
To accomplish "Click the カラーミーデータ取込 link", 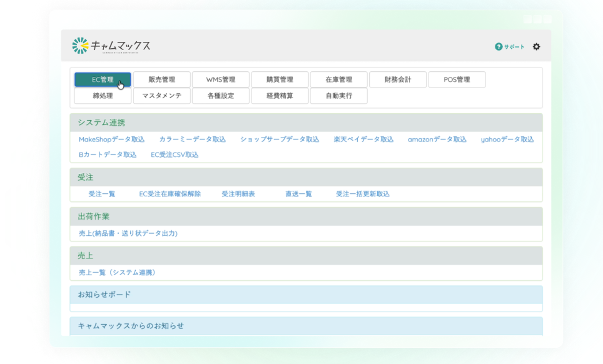I will pyautogui.click(x=192, y=139).
